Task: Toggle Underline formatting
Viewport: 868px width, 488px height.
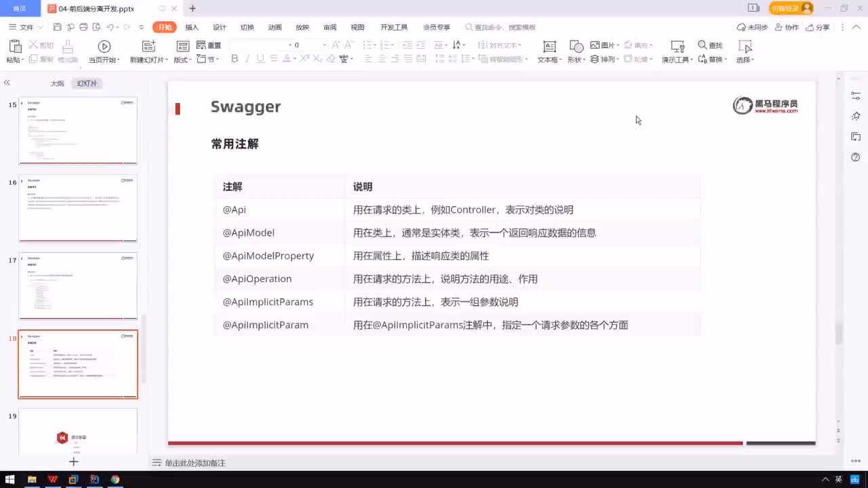Action: pyautogui.click(x=260, y=59)
